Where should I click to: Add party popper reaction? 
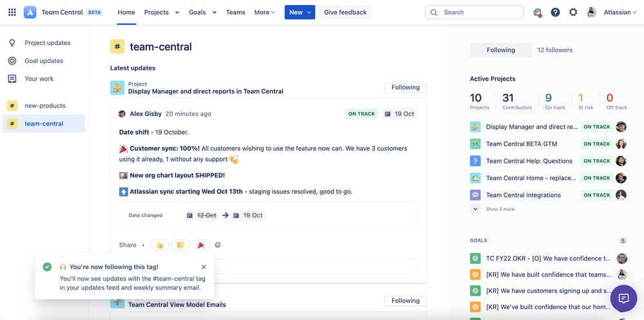(201, 245)
